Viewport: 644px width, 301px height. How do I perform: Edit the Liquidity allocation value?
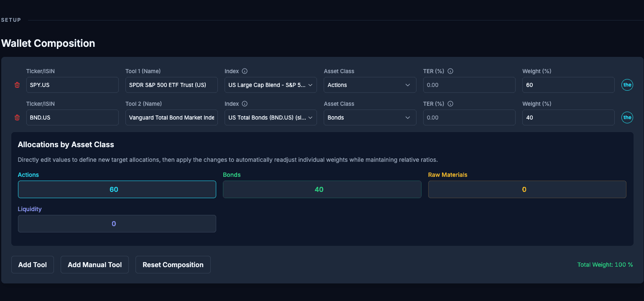117,224
